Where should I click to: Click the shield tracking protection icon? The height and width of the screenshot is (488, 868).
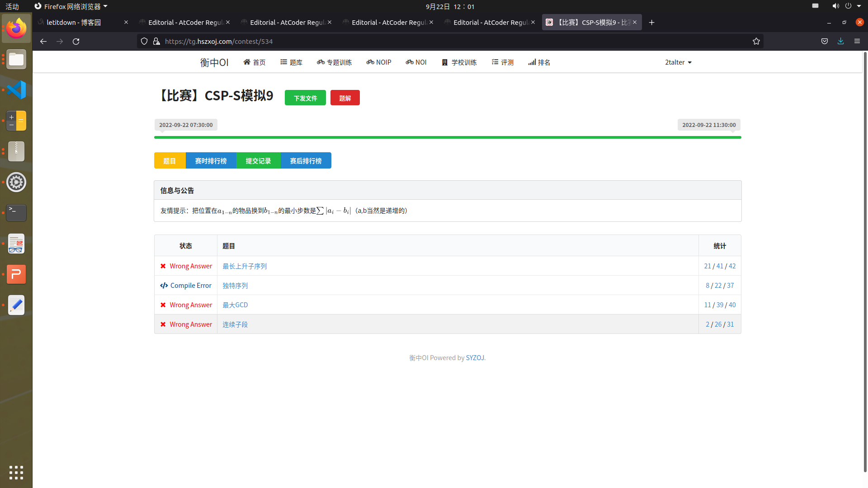(x=144, y=41)
